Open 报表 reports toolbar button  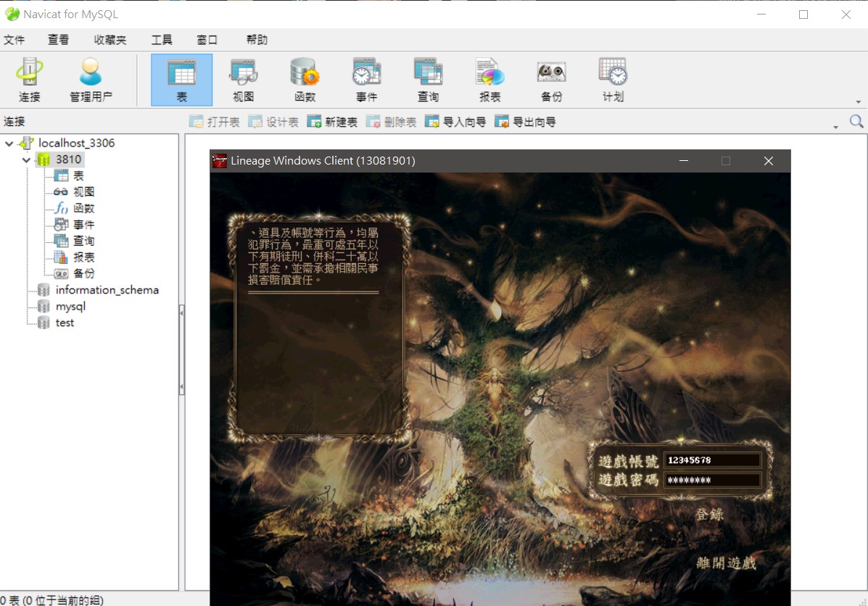click(x=490, y=80)
